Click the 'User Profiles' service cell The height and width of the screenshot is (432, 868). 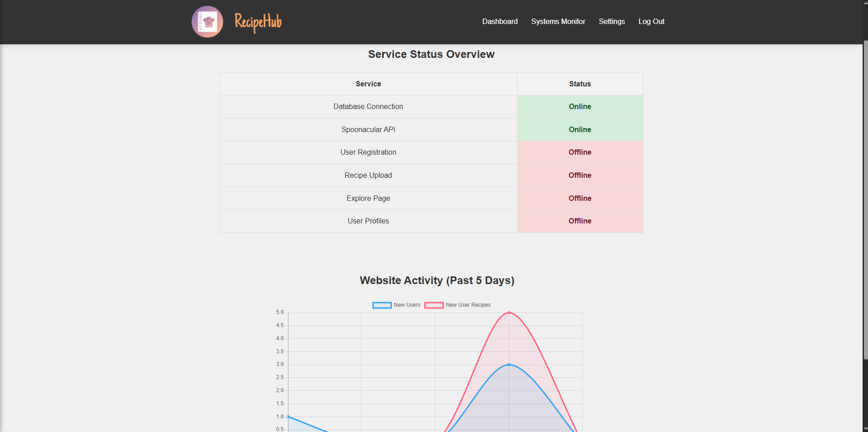(x=369, y=221)
